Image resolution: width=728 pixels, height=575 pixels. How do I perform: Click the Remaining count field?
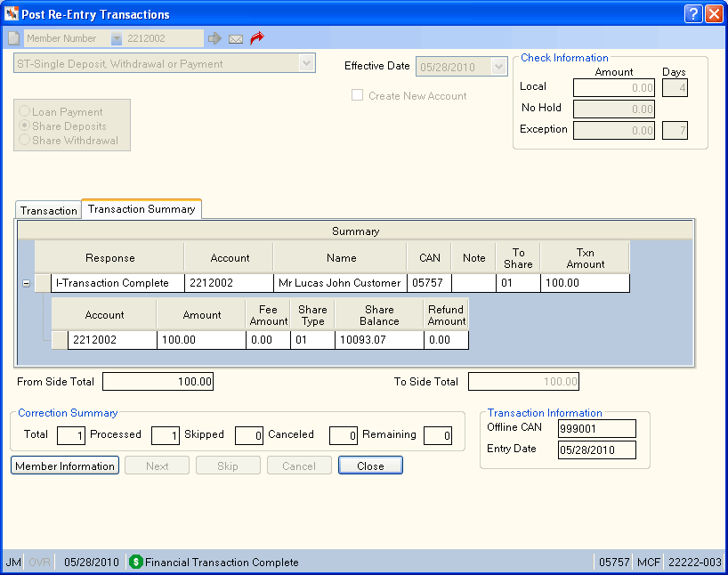tap(437, 435)
